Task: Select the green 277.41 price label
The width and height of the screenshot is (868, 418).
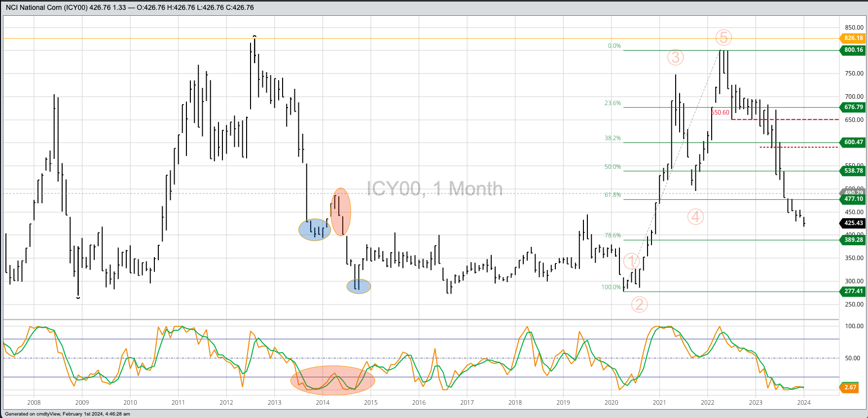Action: [853, 291]
